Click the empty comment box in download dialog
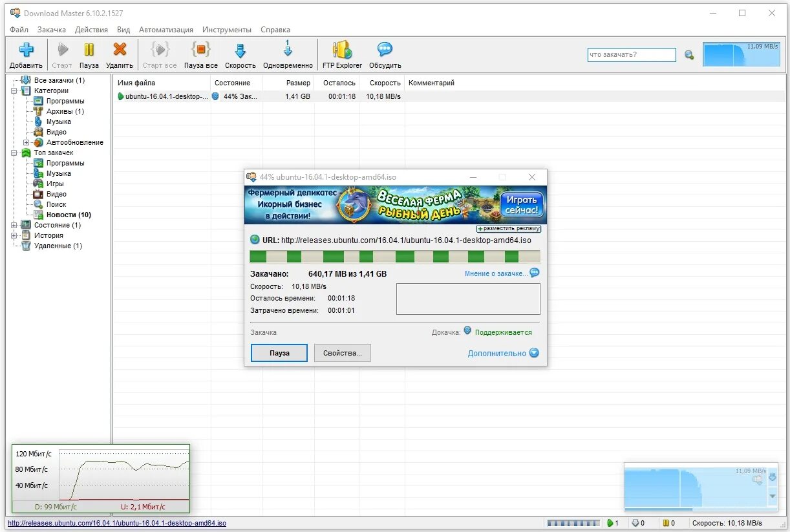790x532 pixels. [468, 299]
